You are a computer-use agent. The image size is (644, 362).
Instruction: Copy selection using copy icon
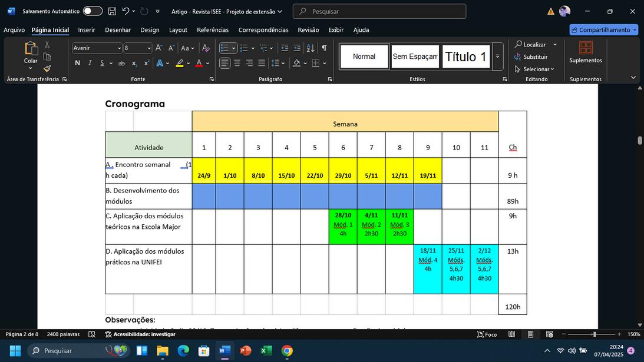47,57
